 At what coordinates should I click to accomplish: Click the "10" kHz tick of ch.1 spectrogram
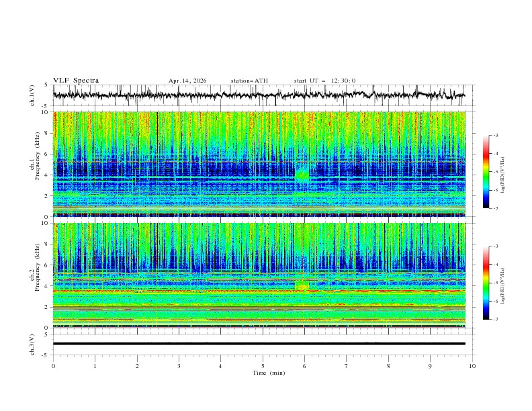tap(45, 112)
